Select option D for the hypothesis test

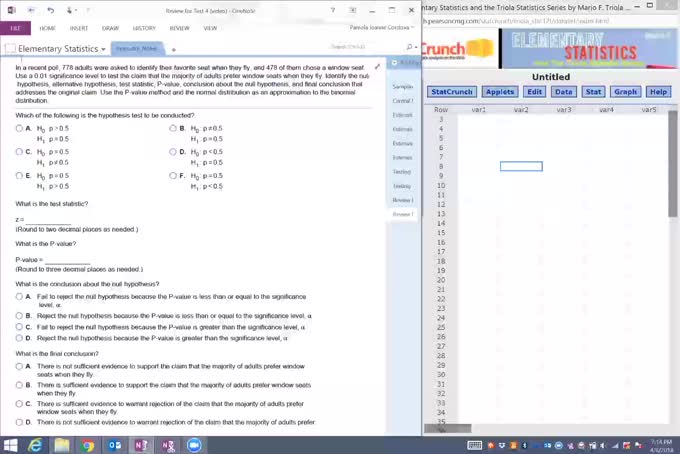click(x=174, y=152)
